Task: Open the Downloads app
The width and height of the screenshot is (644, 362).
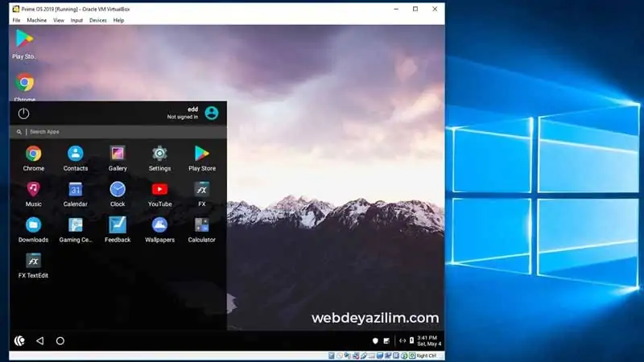Action: pos(33,229)
